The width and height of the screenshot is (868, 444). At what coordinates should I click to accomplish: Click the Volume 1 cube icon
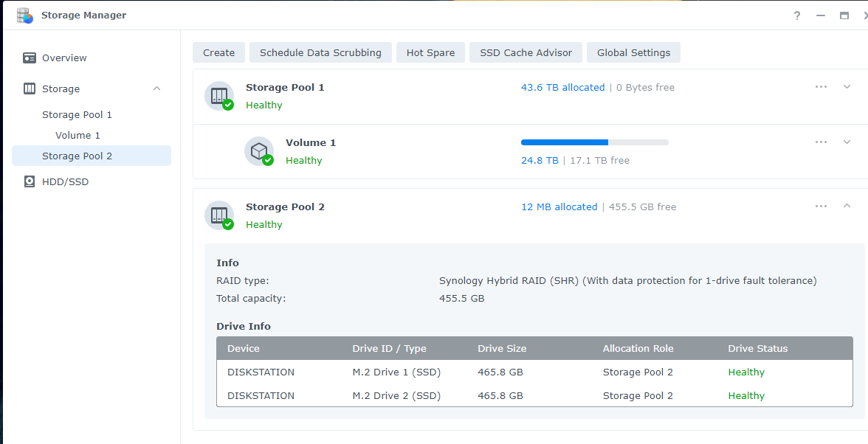[259, 151]
